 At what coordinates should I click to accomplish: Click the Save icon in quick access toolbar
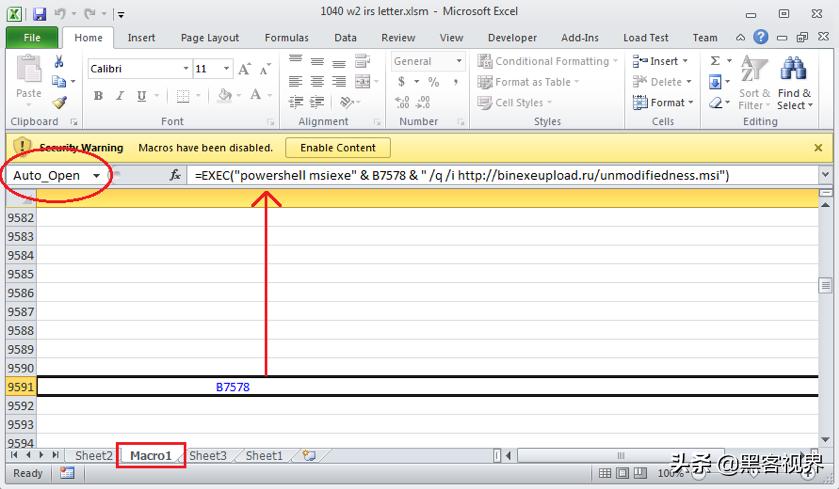(x=40, y=14)
